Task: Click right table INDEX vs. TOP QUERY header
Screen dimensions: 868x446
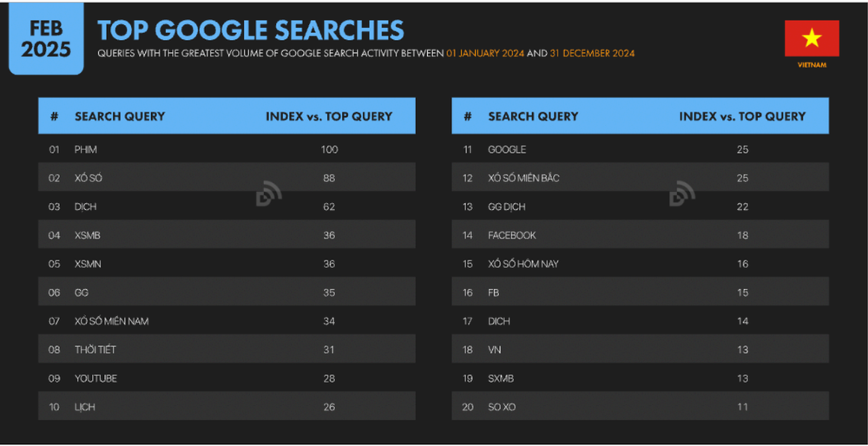Action: 742,116
